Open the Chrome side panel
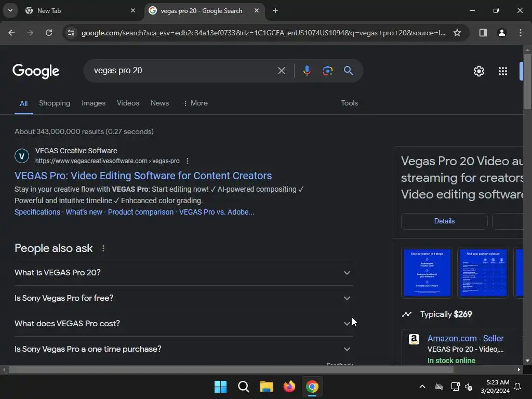 point(483,33)
